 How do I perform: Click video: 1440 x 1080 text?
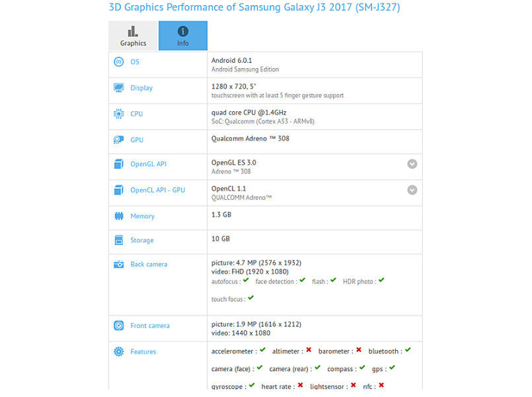pos(241,333)
